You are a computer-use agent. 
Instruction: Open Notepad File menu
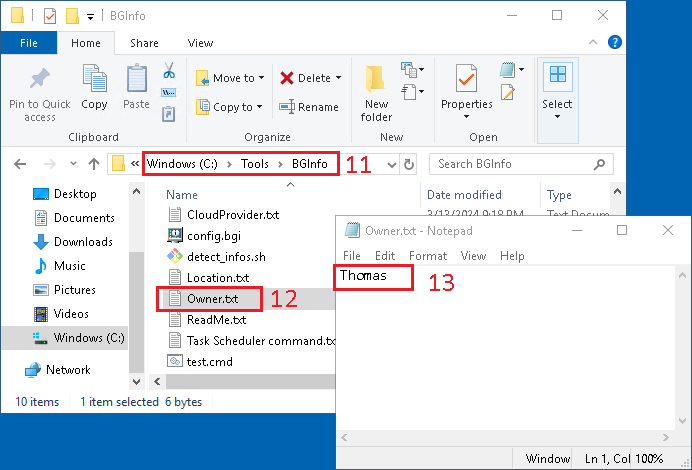352,256
